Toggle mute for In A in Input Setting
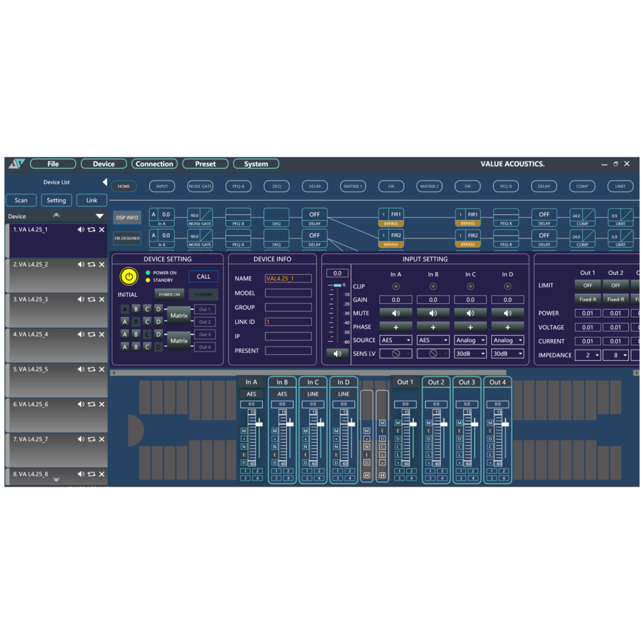644x644 pixels. pyautogui.click(x=396, y=313)
